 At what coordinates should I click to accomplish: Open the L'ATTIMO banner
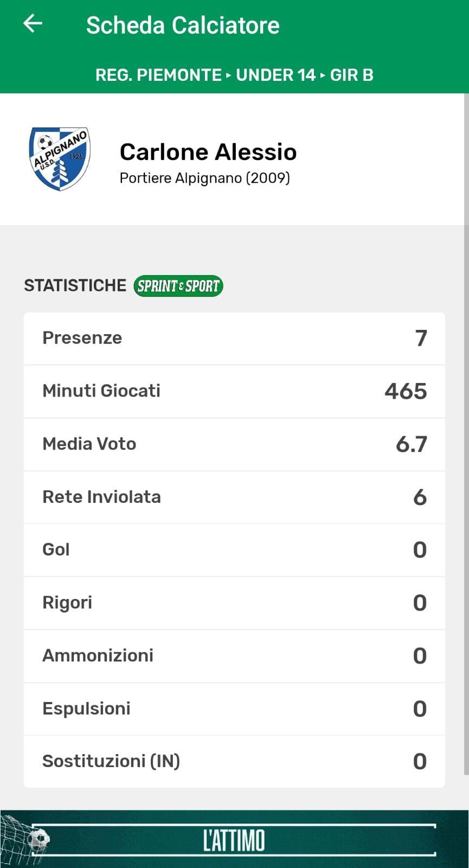pyautogui.click(x=234, y=839)
